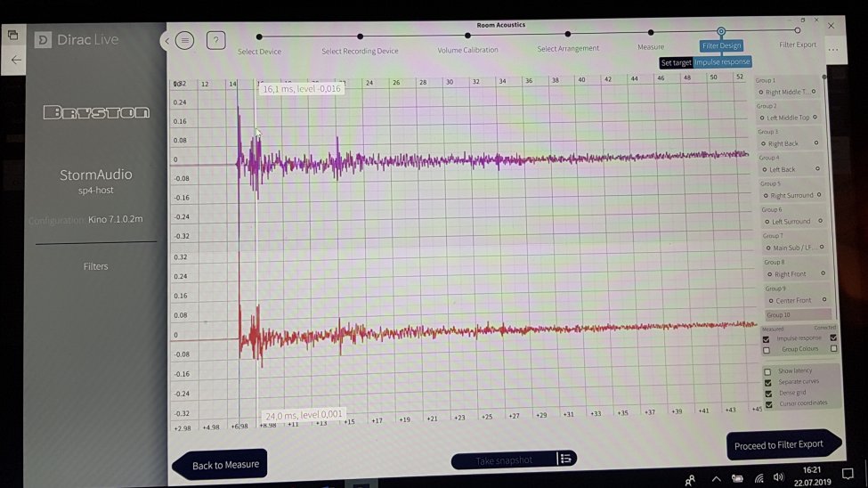Collapse the Dirac Live sidebar chevron

pos(166,40)
